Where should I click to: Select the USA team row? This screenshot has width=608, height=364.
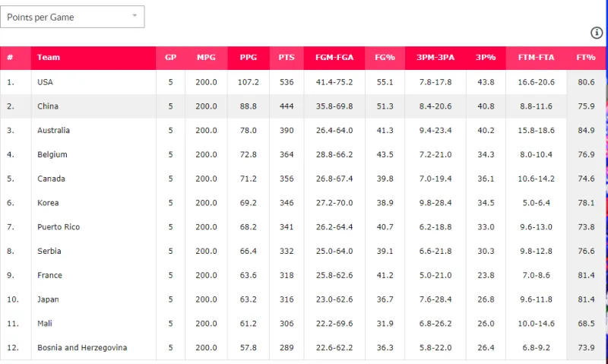(x=45, y=82)
